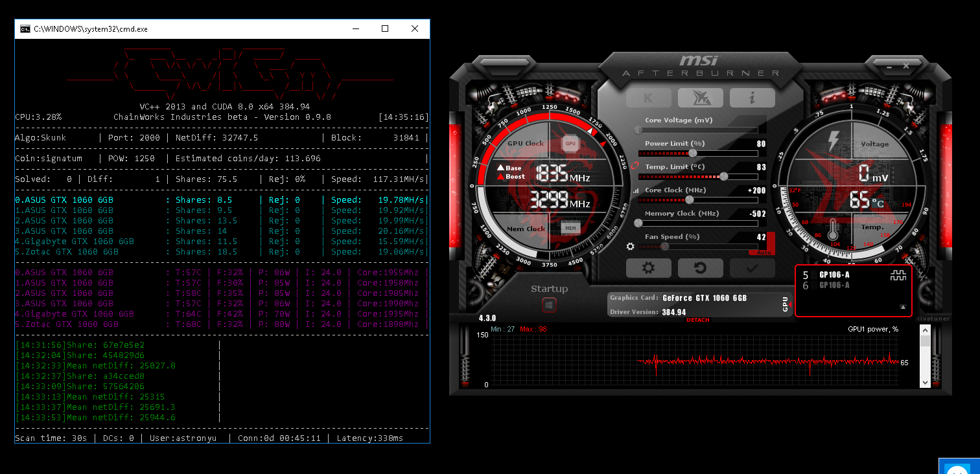The height and width of the screenshot is (474, 980).
Task: Click the Memory Clock slider handle
Action: click(638, 223)
